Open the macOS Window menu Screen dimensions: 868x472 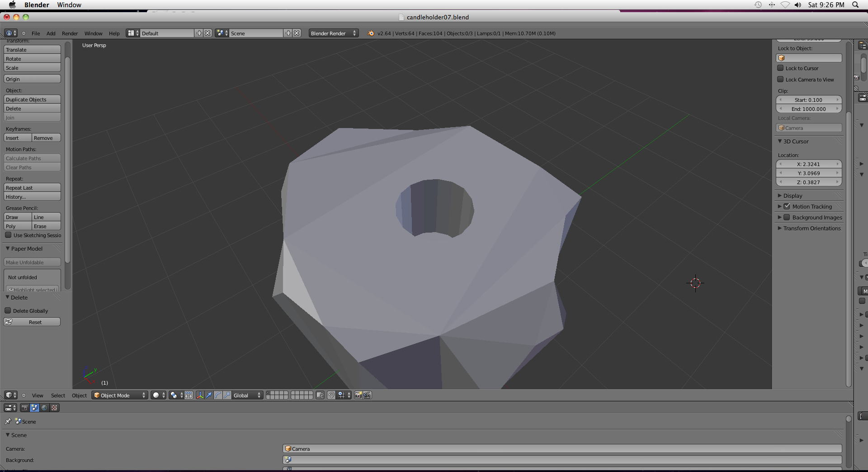point(69,5)
